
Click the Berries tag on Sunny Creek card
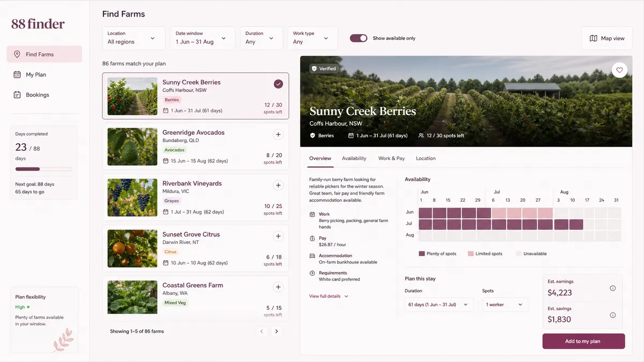[x=172, y=100]
